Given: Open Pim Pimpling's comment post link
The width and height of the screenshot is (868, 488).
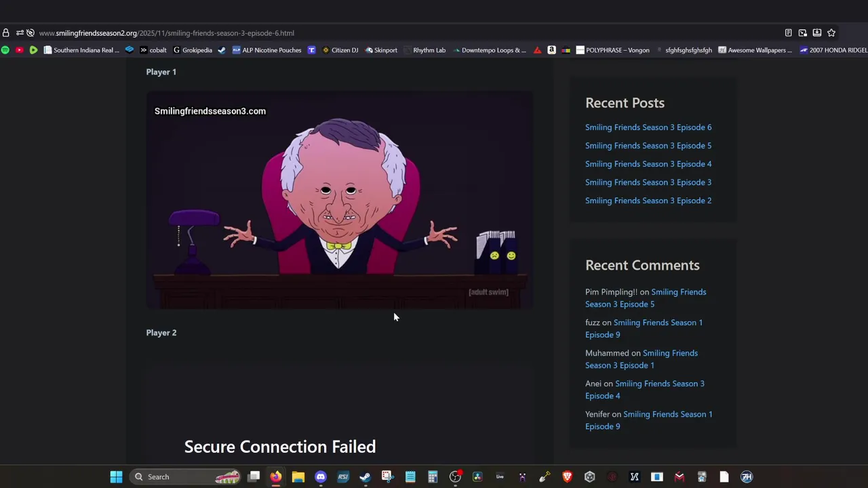Looking at the screenshot, I should [x=646, y=298].
